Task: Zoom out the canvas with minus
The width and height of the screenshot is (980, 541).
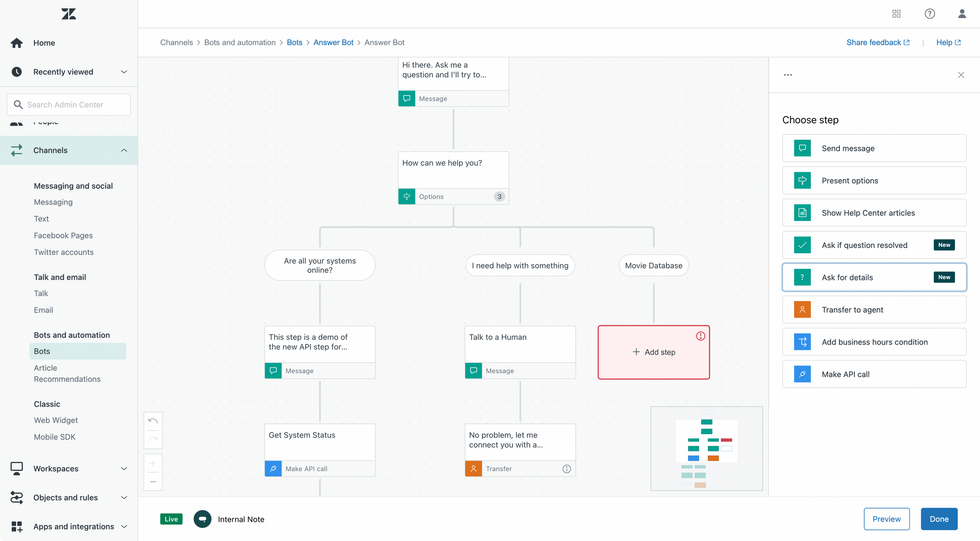Action: [x=153, y=482]
